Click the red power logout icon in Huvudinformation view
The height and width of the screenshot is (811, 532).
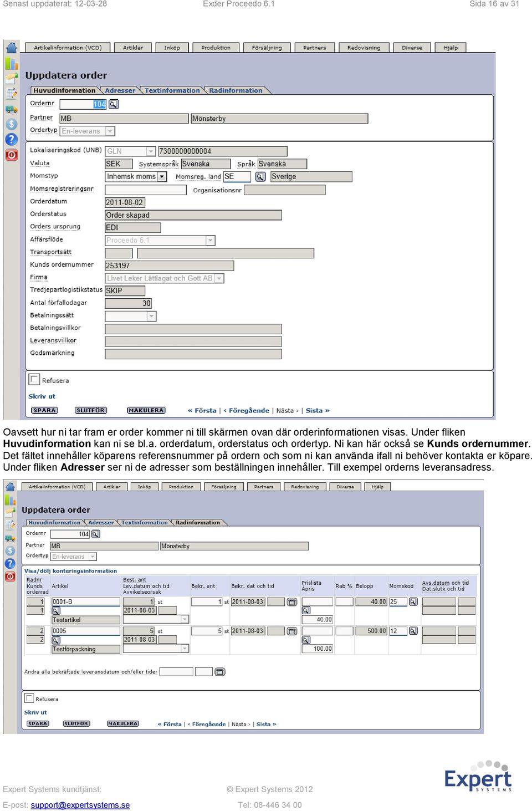click(x=11, y=155)
